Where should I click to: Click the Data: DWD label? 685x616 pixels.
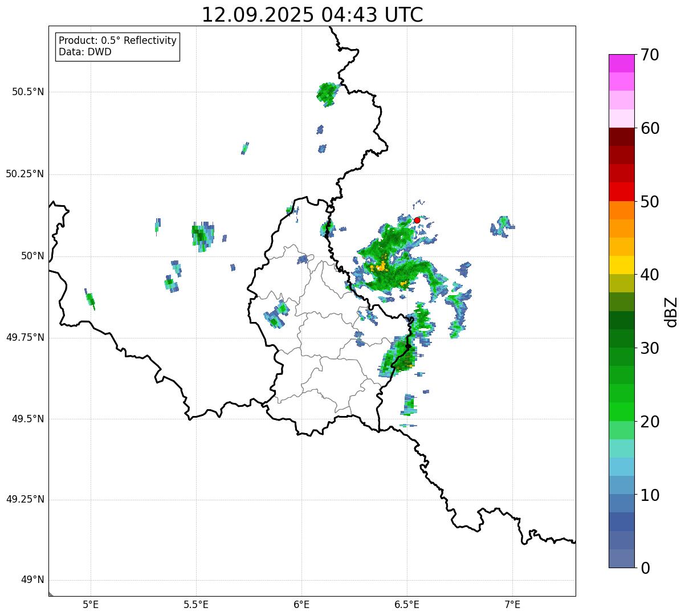[85, 52]
